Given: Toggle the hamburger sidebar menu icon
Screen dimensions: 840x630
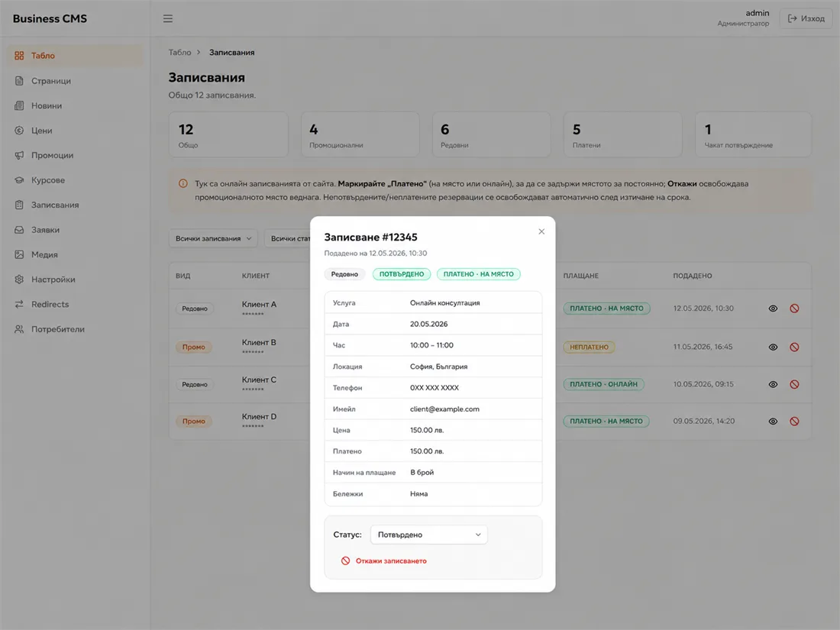Looking at the screenshot, I should tap(168, 19).
